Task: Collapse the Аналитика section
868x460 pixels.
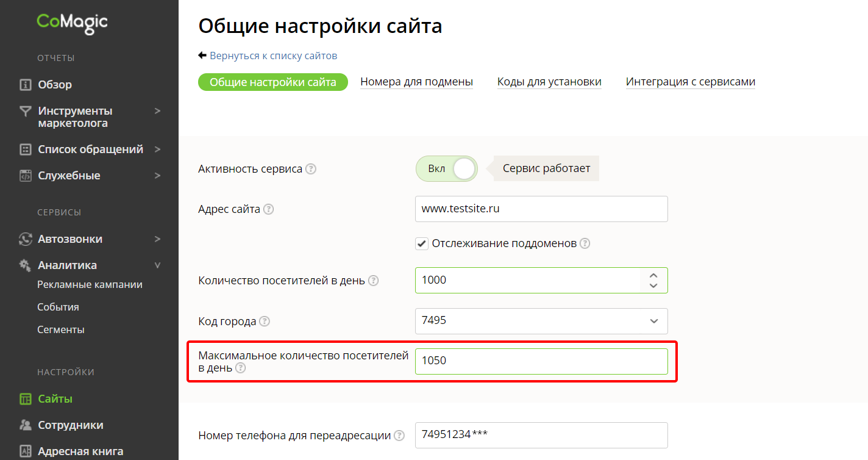Action: (x=157, y=265)
